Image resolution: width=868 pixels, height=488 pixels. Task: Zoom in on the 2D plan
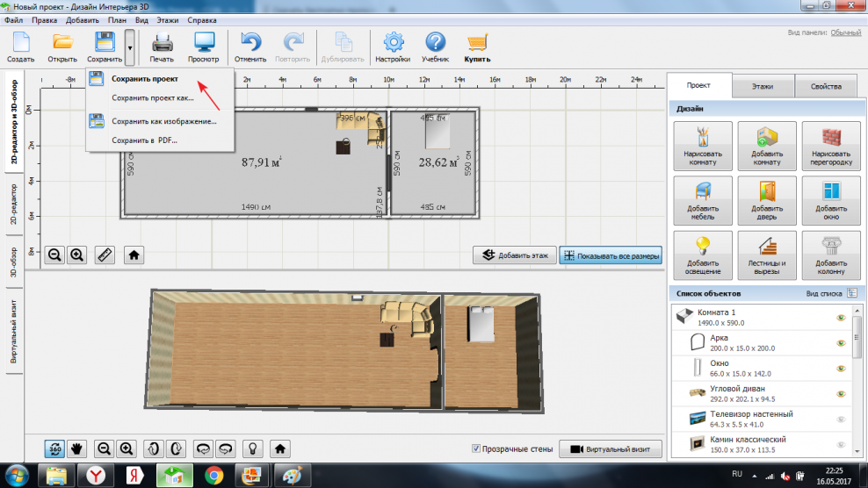(77, 255)
